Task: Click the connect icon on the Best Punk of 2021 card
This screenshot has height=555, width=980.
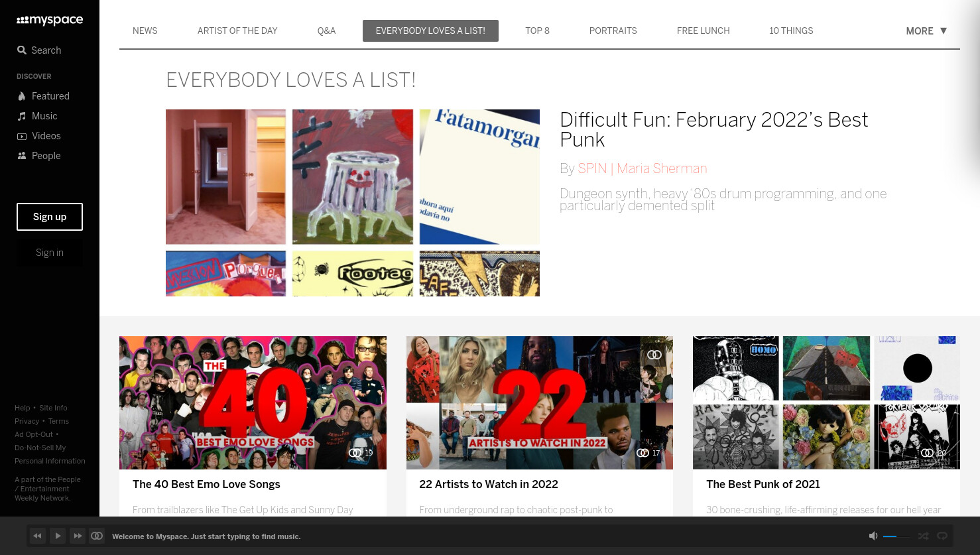Action: [x=928, y=453]
